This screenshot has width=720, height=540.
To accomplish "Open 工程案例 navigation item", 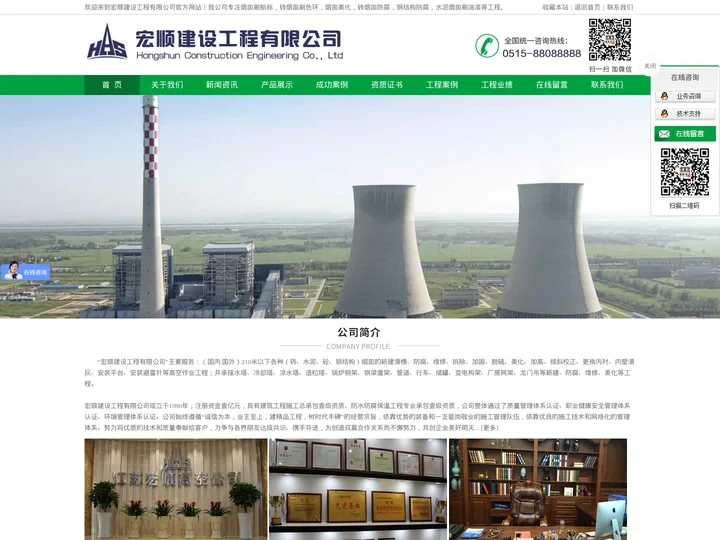I will [442, 85].
